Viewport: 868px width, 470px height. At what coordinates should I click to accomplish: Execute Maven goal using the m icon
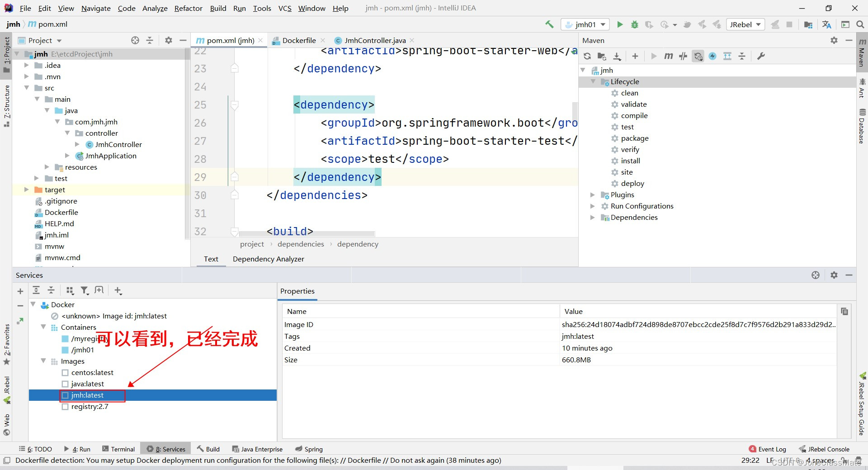(x=668, y=56)
